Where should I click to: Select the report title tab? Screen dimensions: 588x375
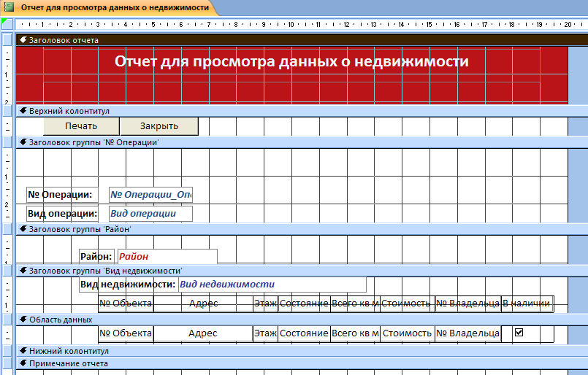110,7
